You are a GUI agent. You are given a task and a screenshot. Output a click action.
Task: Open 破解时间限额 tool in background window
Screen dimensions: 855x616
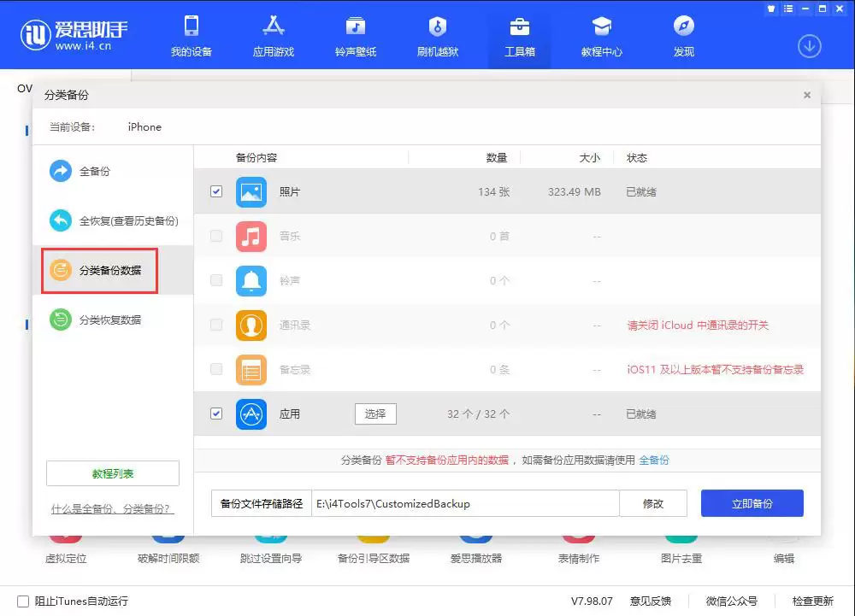point(168,549)
